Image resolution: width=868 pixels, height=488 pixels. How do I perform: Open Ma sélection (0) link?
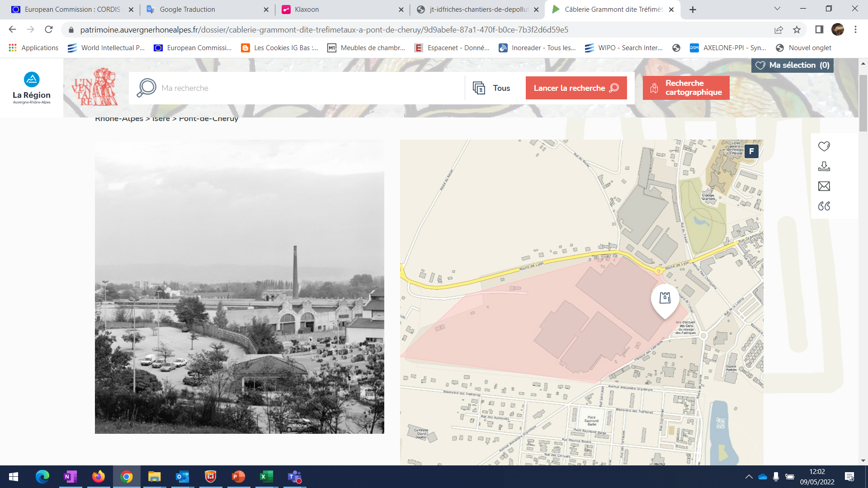point(793,65)
